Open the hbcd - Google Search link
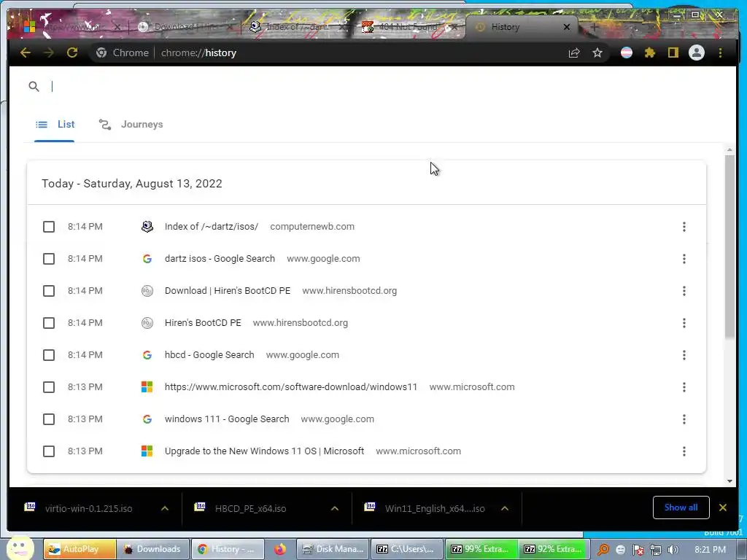 click(x=209, y=355)
